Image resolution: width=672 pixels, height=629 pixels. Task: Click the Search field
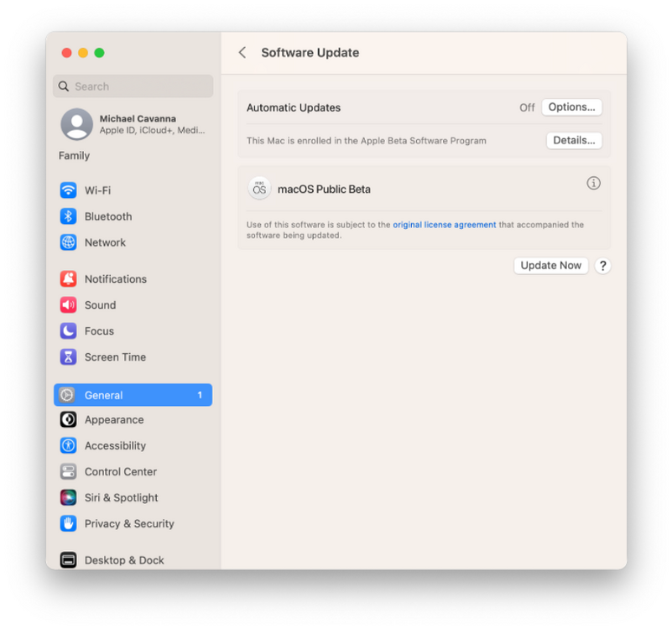click(x=133, y=86)
